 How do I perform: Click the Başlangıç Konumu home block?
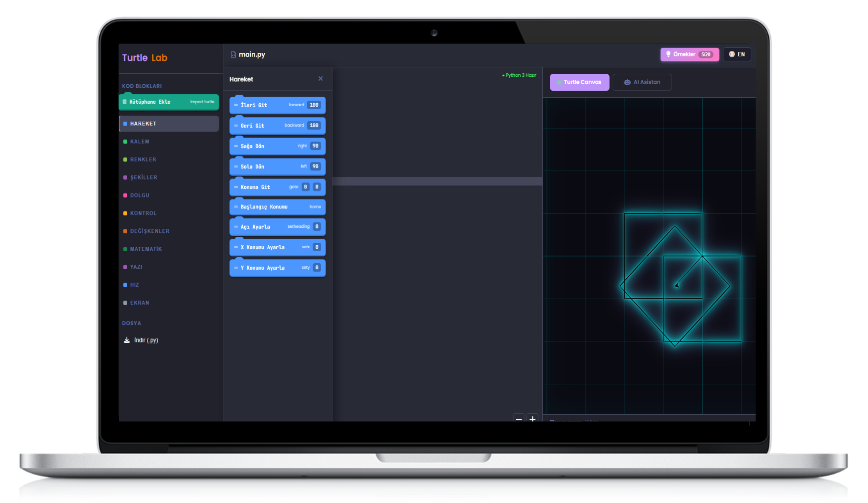click(277, 207)
